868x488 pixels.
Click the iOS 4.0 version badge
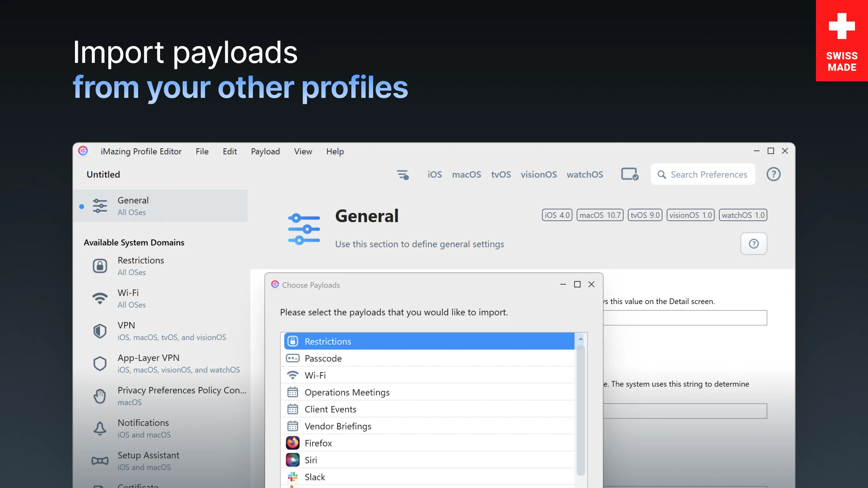[557, 215]
